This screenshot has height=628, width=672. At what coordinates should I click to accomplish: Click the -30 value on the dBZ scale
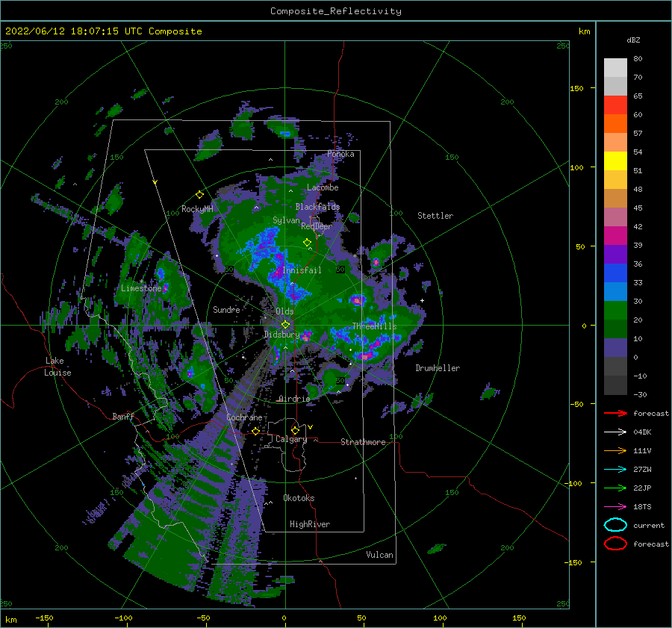click(x=640, y=394)
